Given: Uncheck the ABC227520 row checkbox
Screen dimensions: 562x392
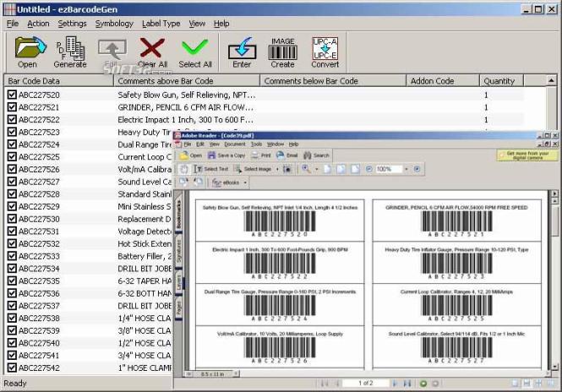Looking at the screenshot, I should coord(12,95).
